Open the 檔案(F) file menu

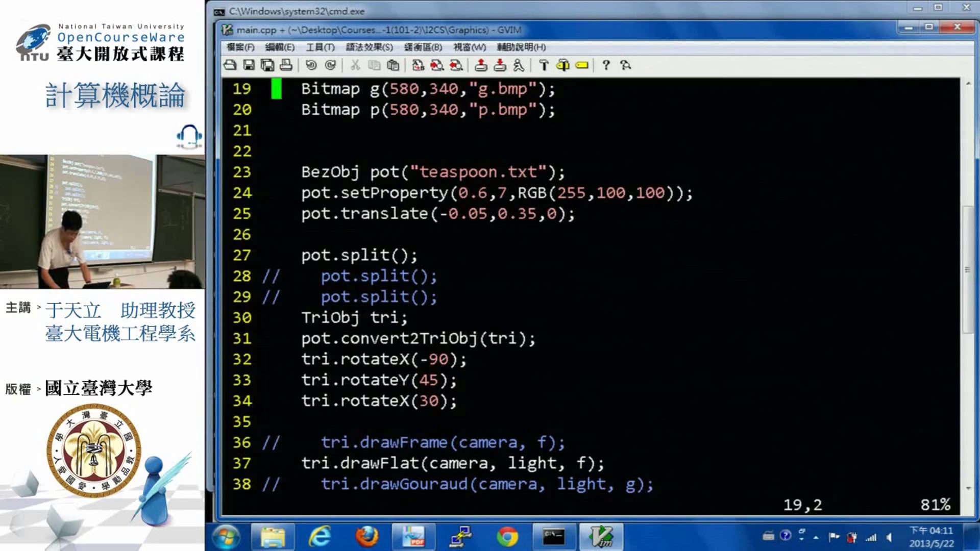click(240, 47)
